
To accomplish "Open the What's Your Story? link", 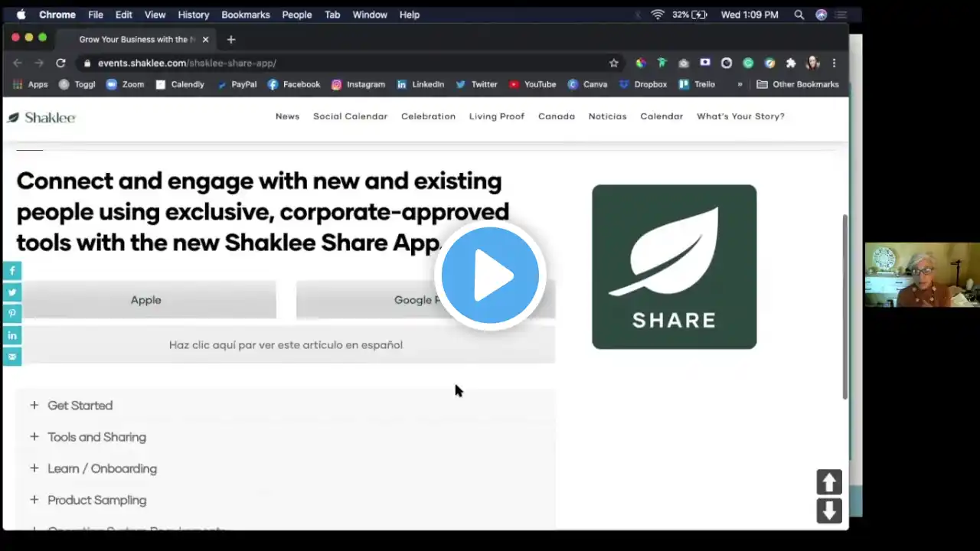I will (740, 116).
